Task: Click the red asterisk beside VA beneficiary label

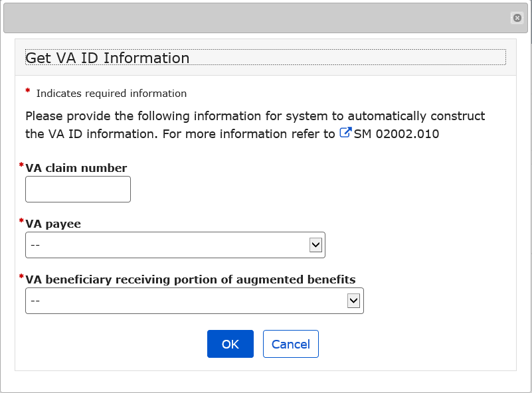Action: pyautogui.click(x=21, y=277)
